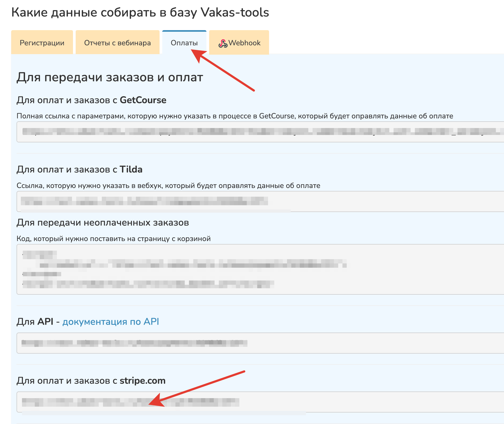Open the Webhook tab label
This screenshot has width=504, height=424.
(244, 43)
